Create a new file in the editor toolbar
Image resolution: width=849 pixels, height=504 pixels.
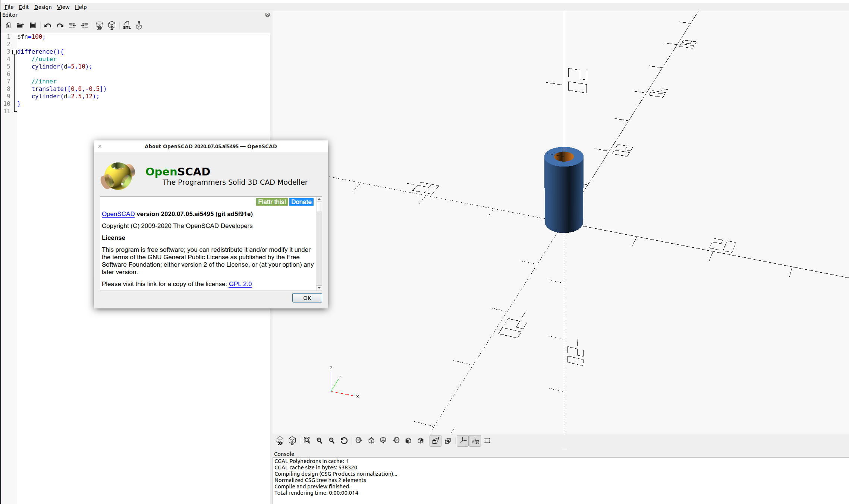tap(8, 25)
